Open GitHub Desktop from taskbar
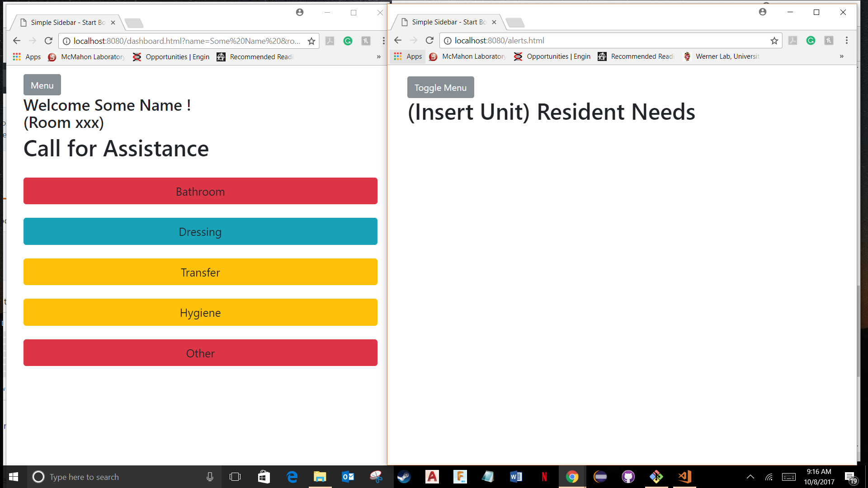This screenshot has height=488, width=868. [x=628, y=477]
